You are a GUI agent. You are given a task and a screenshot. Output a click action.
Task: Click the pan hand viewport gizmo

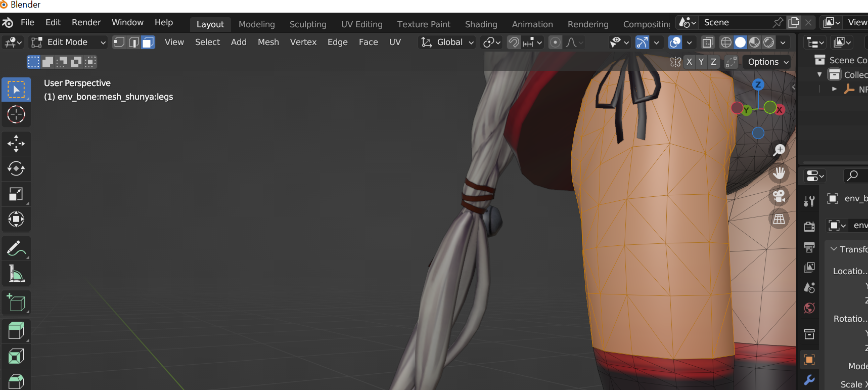point(779,173)
